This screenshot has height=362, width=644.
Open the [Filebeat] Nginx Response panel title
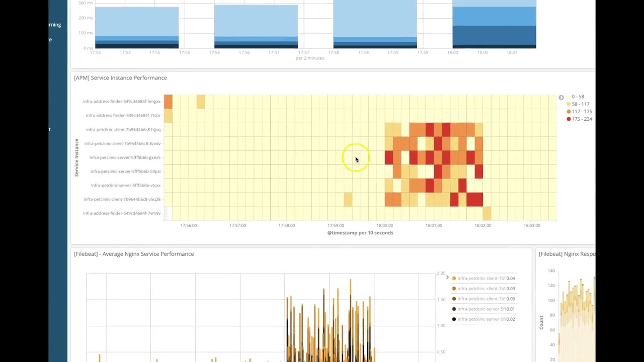[567, 254]
